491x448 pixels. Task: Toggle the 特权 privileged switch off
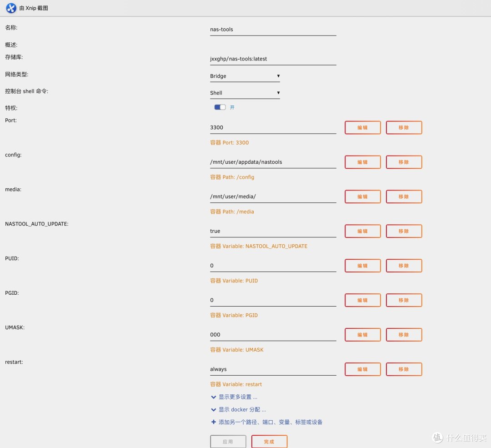click(x=220, y=107)
